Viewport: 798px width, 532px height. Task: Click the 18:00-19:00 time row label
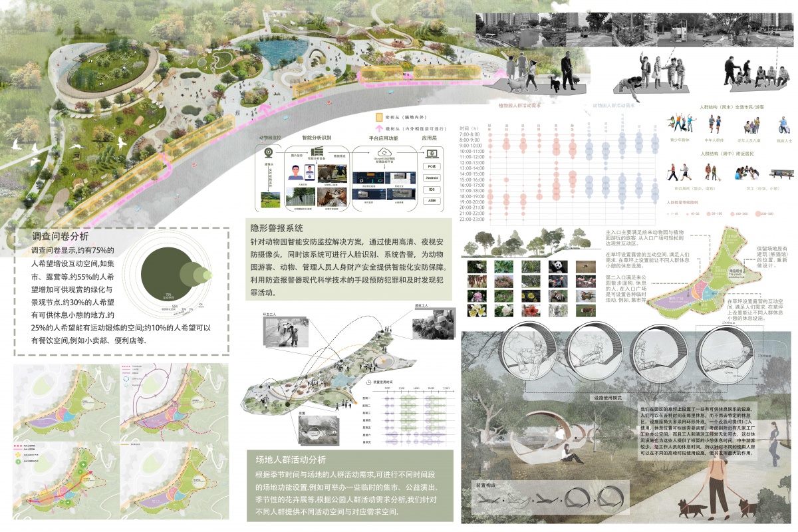click(x=472, y=196)
